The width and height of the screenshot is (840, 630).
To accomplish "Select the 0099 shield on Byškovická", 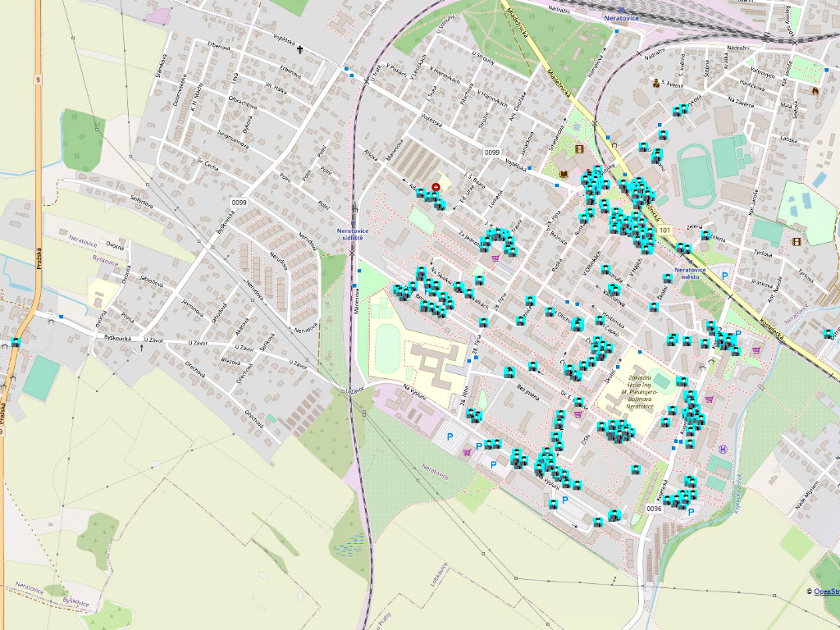I will click(239, 203).
